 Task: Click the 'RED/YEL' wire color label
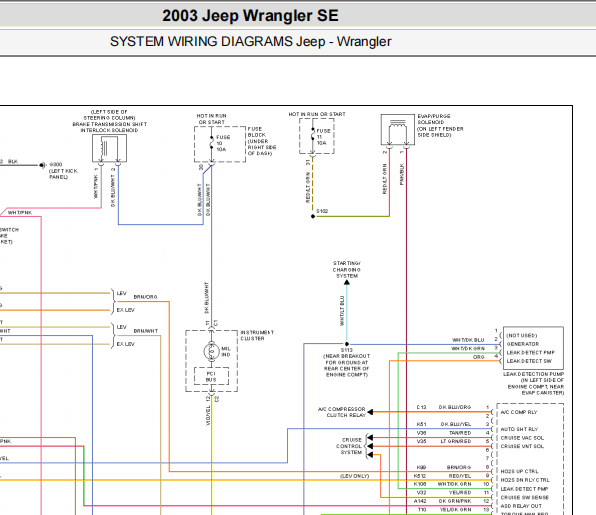click(x=460, y=475)
